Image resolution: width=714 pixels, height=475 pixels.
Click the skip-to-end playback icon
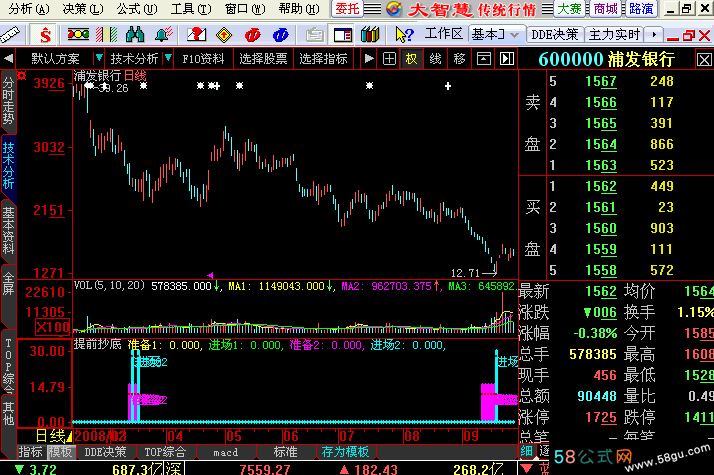(x=507, y=58)
